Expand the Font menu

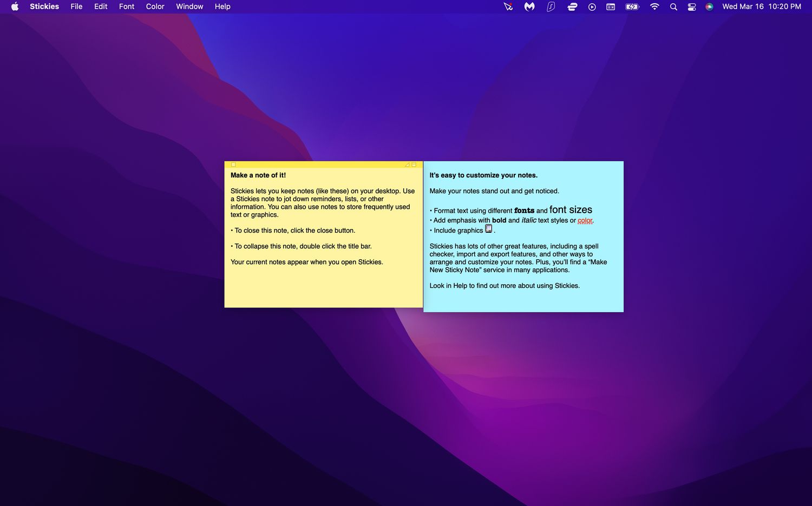coord(127,6)
